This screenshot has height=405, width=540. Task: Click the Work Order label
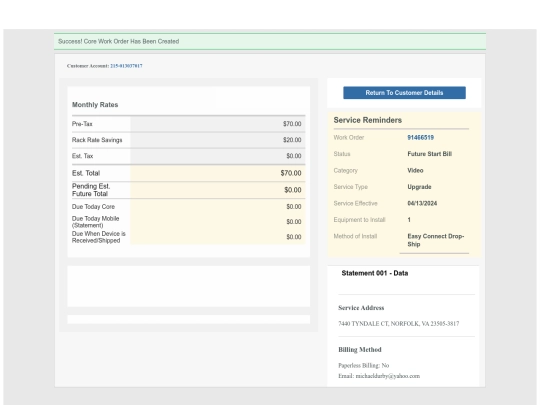[x=349, y=137]
